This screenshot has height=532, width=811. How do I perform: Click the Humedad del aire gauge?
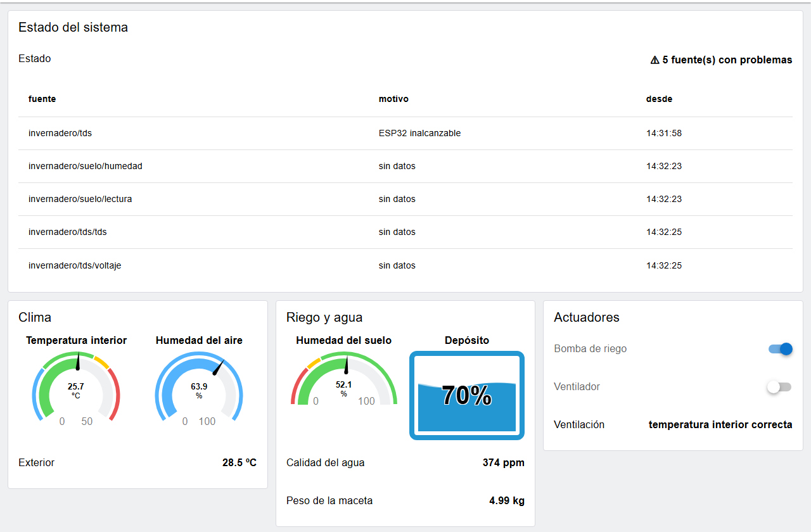point(199,388)
